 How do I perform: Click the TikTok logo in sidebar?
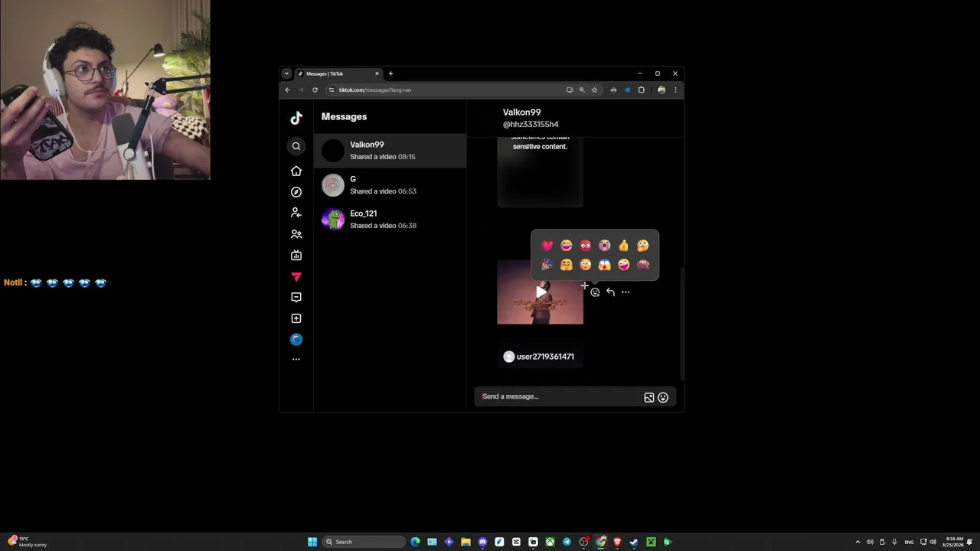click(296, 118)
